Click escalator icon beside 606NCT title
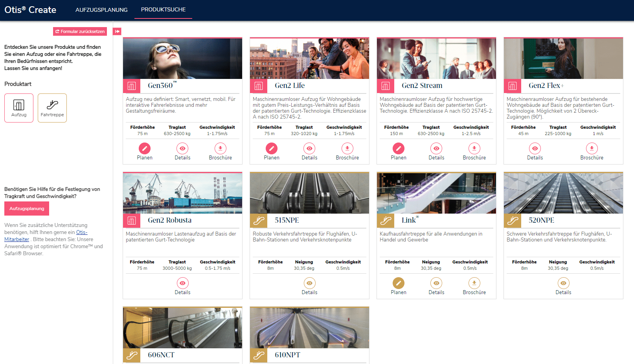The height and width of the screenshot is (364, 634). [x=132, y=355]
